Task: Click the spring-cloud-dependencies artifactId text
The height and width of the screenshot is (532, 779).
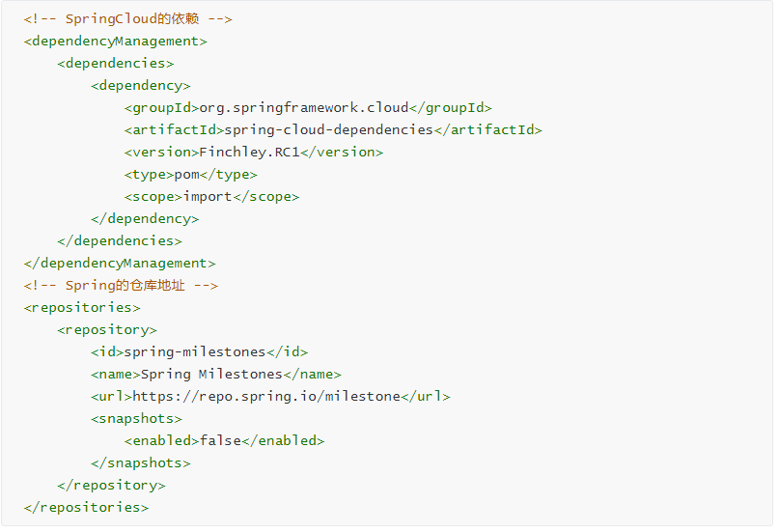Action: point(329,130)
